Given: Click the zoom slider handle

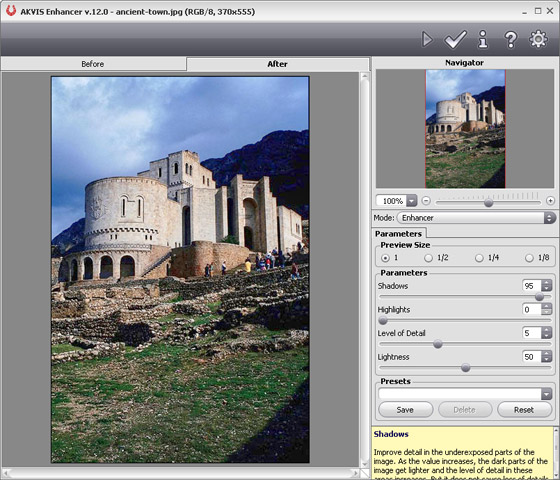Looking at the screenshot, I should click(488, 202).
